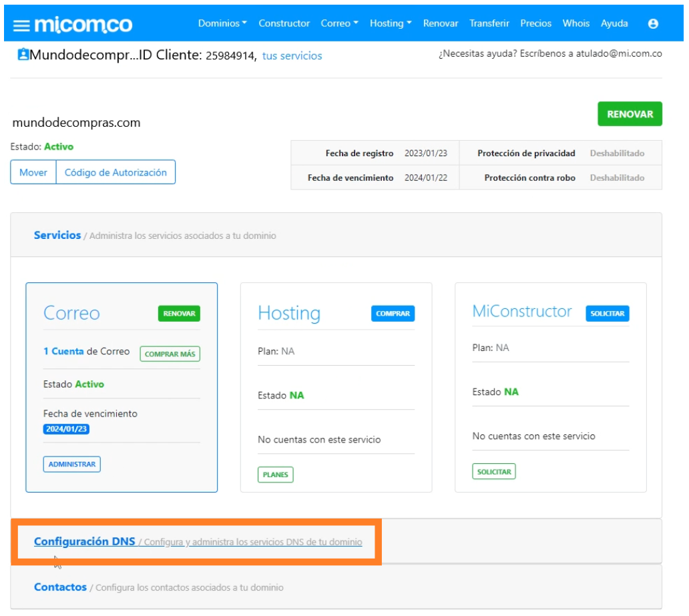Click the registration date 2023/01/23
The height and width of the screenshot is (616, 689).
(426, 153)
